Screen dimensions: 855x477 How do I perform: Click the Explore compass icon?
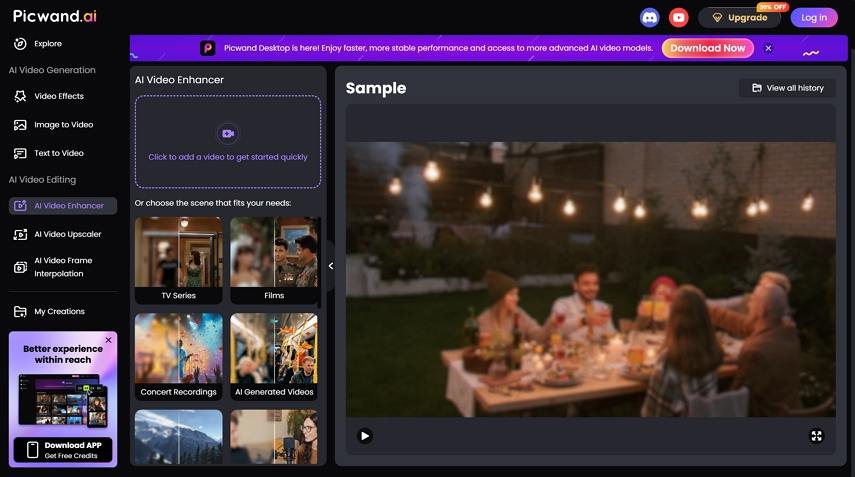click(x=20, y=44)
